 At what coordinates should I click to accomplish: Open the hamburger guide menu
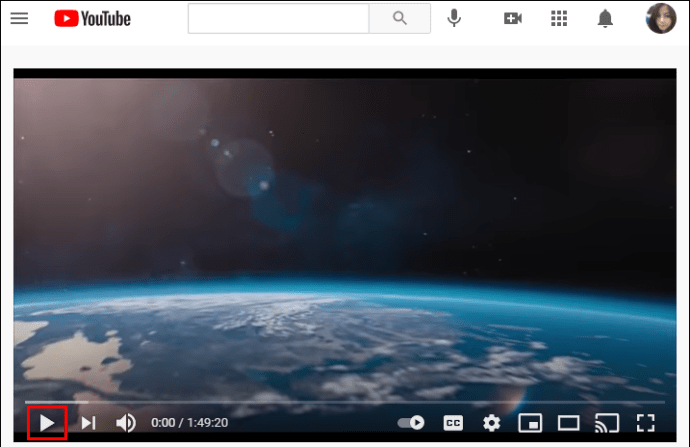pos(19,18)
